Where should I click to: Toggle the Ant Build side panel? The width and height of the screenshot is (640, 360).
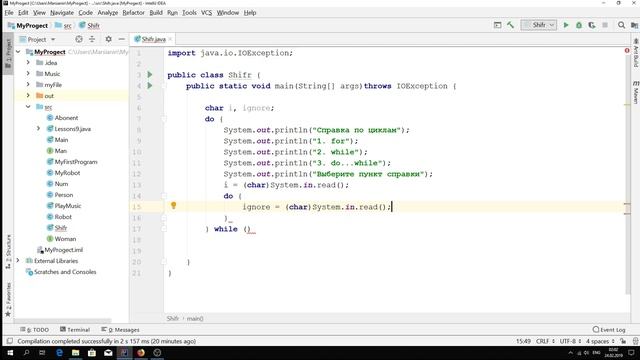pos(636,53)
